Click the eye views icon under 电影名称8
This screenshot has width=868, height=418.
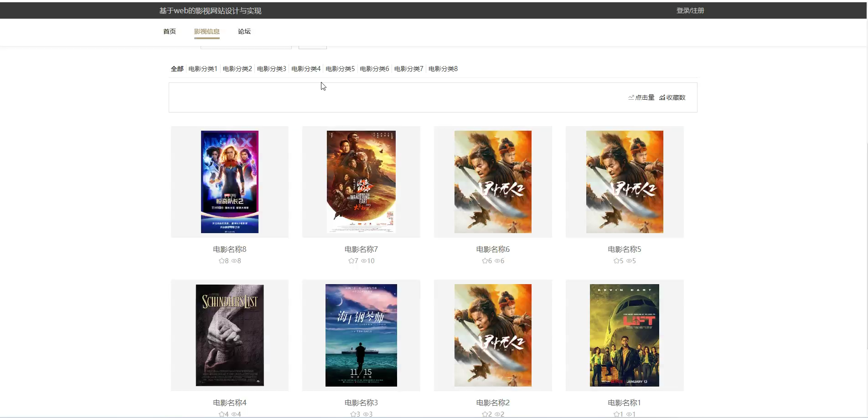coord(234,261)
